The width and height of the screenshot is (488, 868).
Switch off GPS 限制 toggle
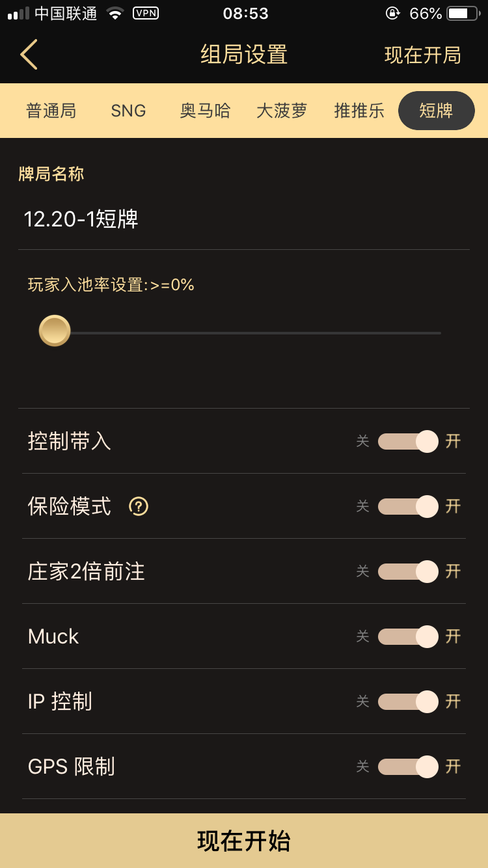coord(409,766)
